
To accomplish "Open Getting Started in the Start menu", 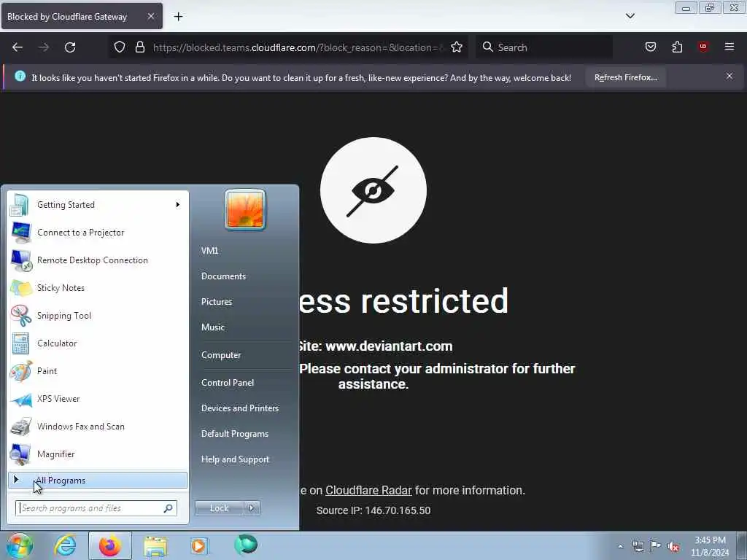I will coord(98,205).
